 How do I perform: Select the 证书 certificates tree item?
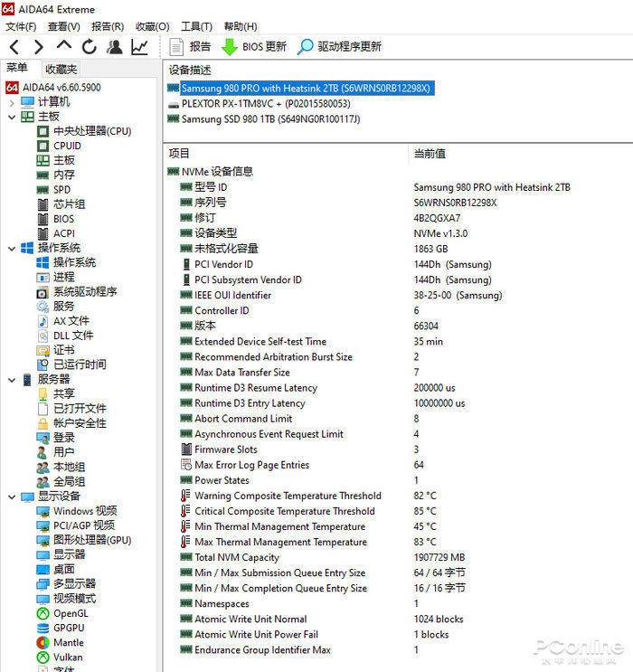[x=56, y=350]
